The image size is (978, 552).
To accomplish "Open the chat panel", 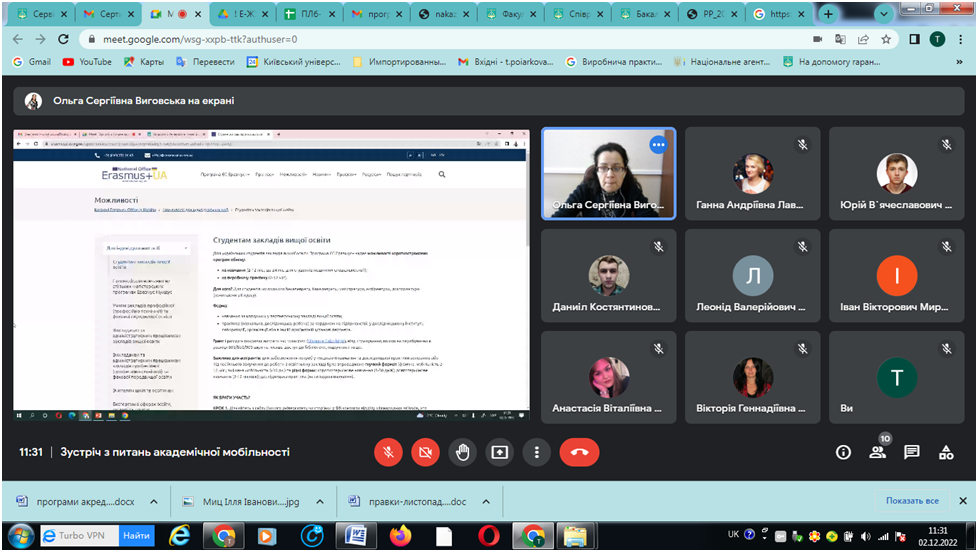I will pos(911,452).
